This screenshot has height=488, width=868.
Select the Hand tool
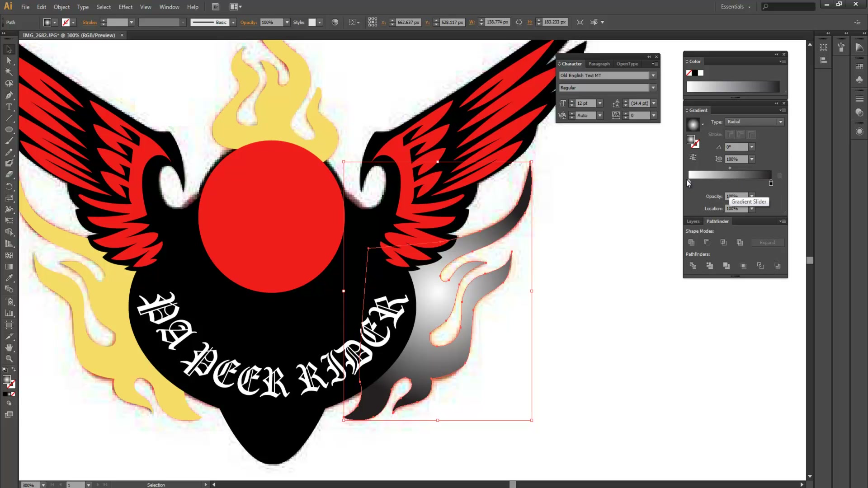[x=9, y=347]
